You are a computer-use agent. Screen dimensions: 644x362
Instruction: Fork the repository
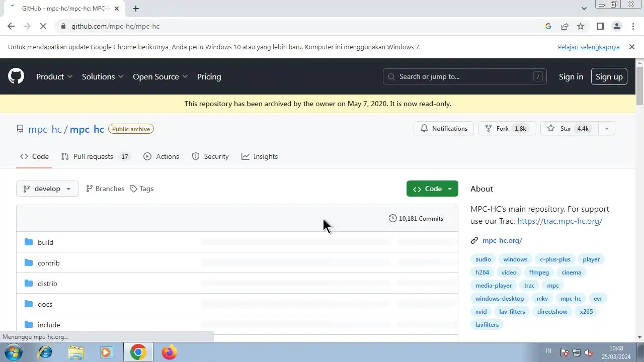[x=507, y=129]
